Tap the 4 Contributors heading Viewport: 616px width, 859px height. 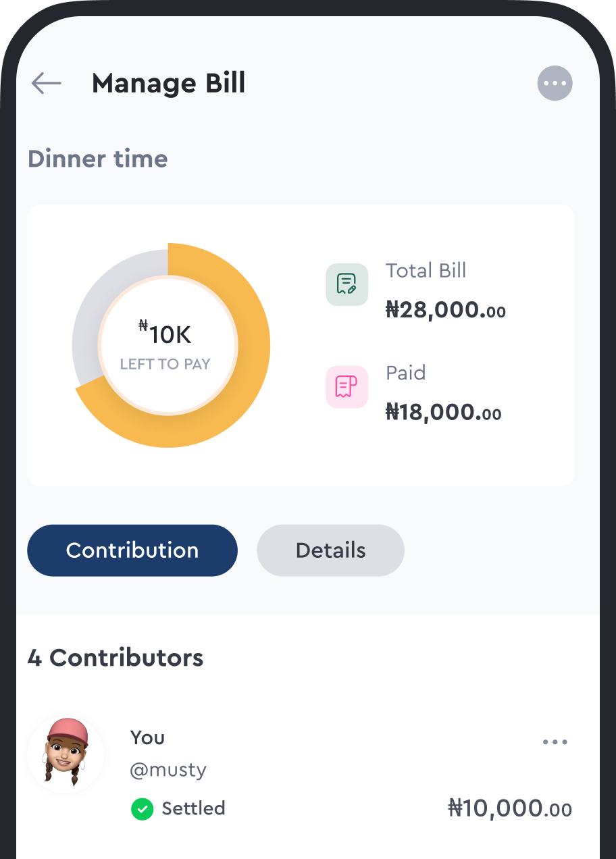click(115, 658)
